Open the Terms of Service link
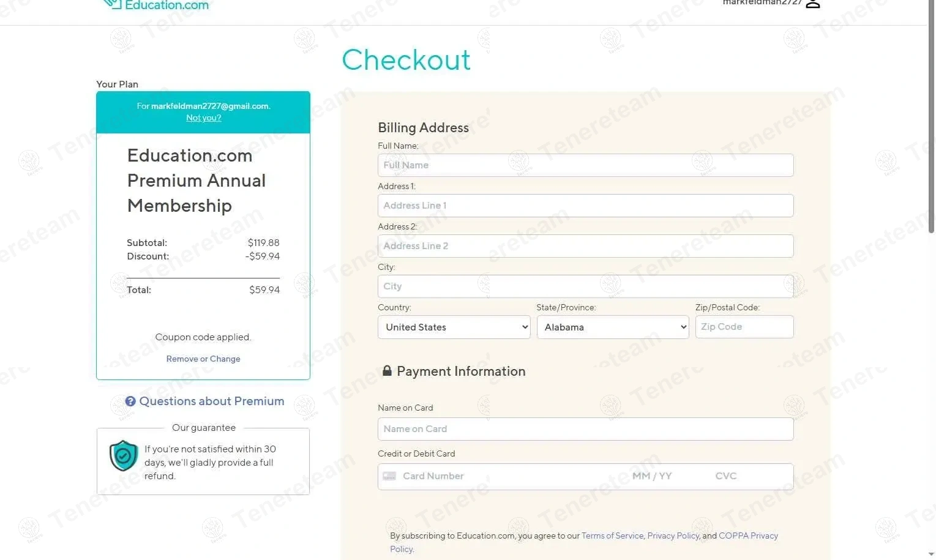Viewport: 936px width, 560px height. point(612,536)
